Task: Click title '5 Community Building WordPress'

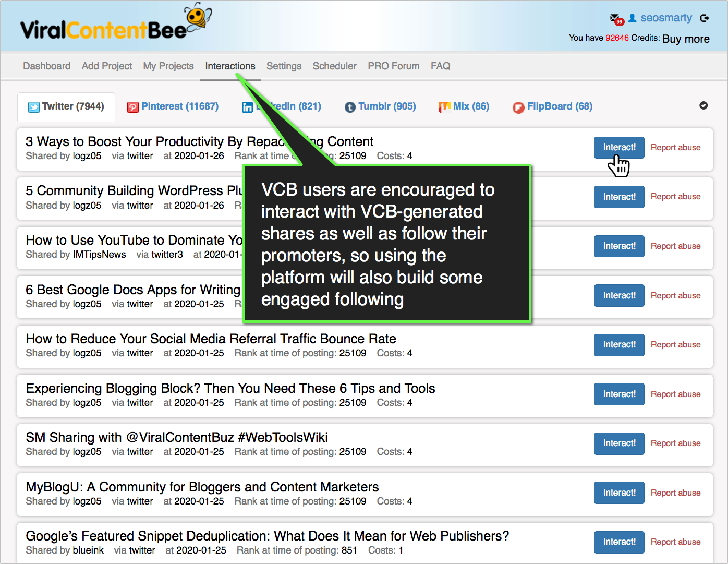Action: click(x=134, y=190)
